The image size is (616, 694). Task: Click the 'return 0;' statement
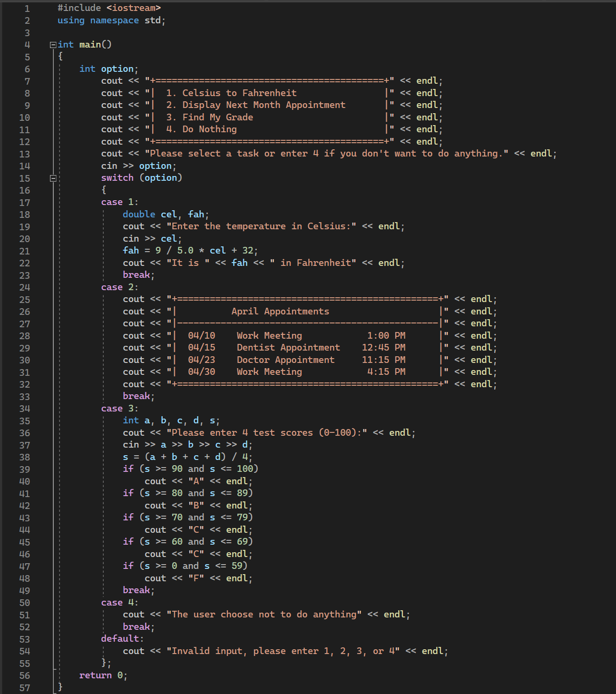(x=103, y=675)
